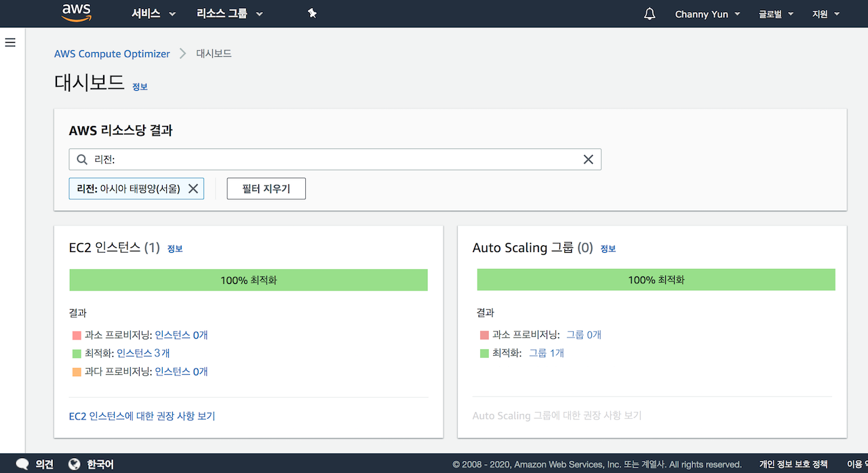Click the 결과 label in Auto Scaling card

(x=486, y=313)
